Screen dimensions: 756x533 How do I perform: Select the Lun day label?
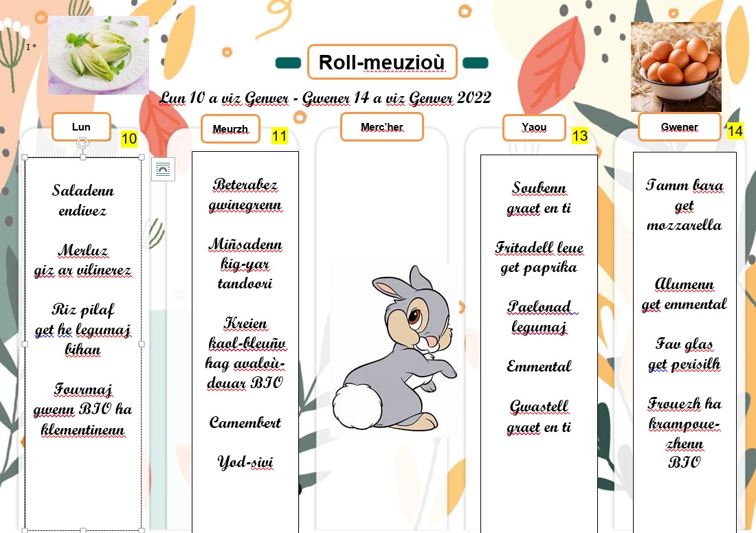(81, 127)
